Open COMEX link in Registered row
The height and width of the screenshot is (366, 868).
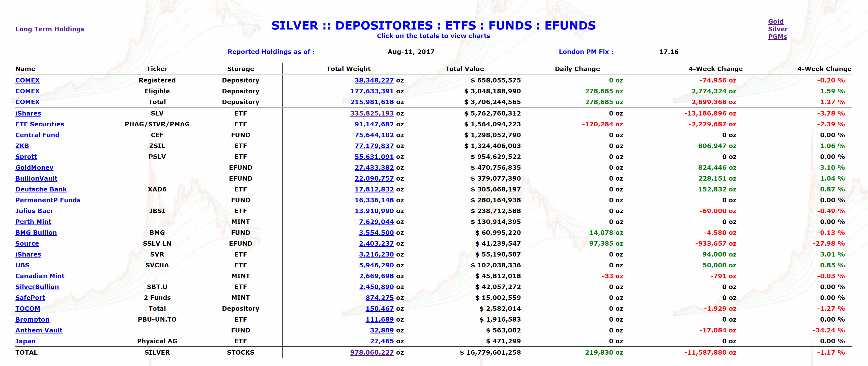pyautogui.click(x=28, y=80)
